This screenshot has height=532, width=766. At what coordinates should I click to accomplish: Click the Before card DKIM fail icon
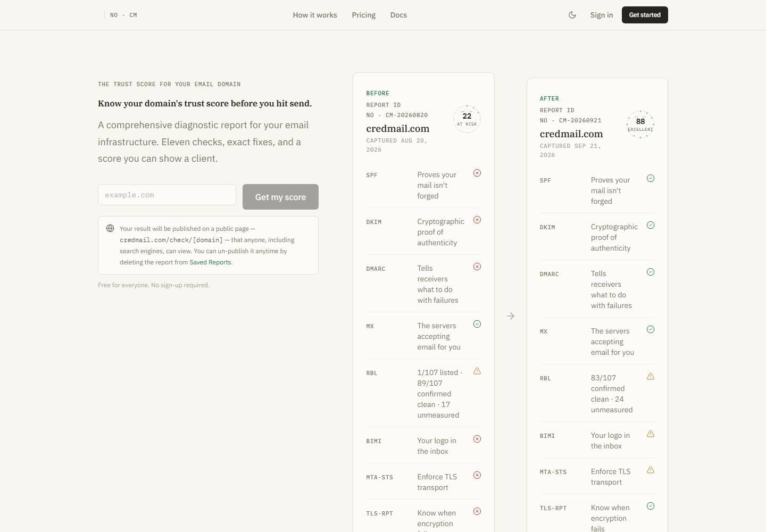point(477,220)
